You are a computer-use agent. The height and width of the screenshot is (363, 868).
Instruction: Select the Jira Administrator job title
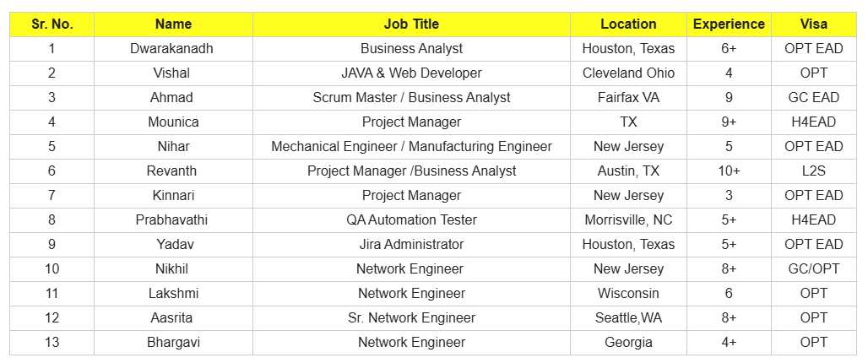tap(411, 245)
